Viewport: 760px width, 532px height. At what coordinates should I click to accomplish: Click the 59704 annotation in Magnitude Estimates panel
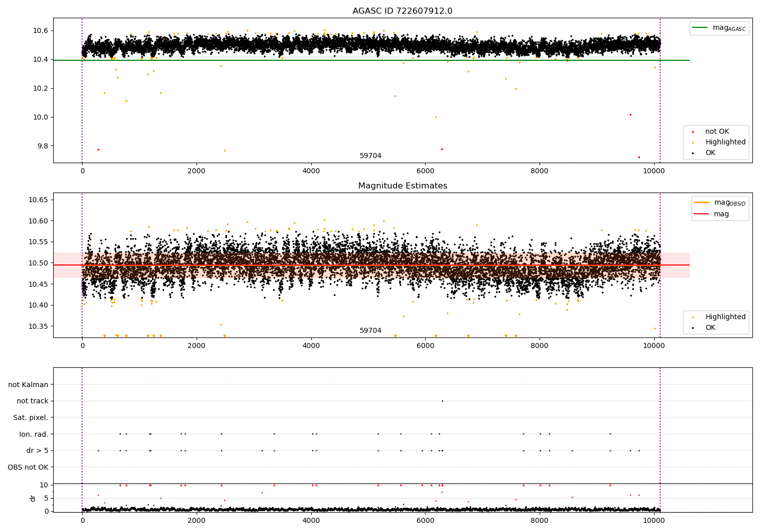pyautogui.click(x=370, y=331)
